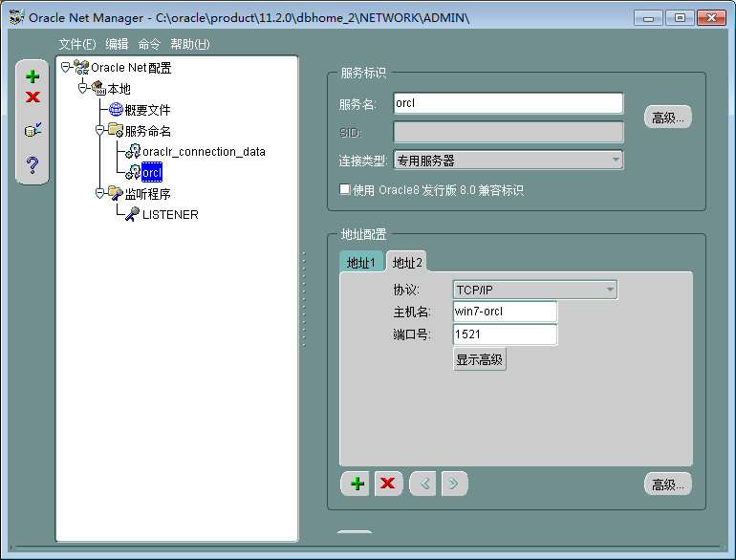Image resolution: width=736 pixels, height=560 pixels.
Task: Maximize the Oracle Net Manager window
Action: (680, 18)
